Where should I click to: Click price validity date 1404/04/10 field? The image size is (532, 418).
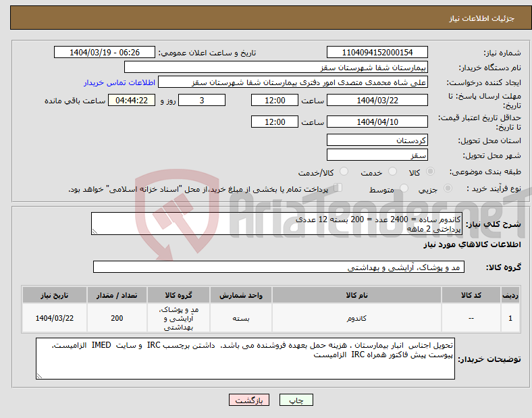[377, 122]
